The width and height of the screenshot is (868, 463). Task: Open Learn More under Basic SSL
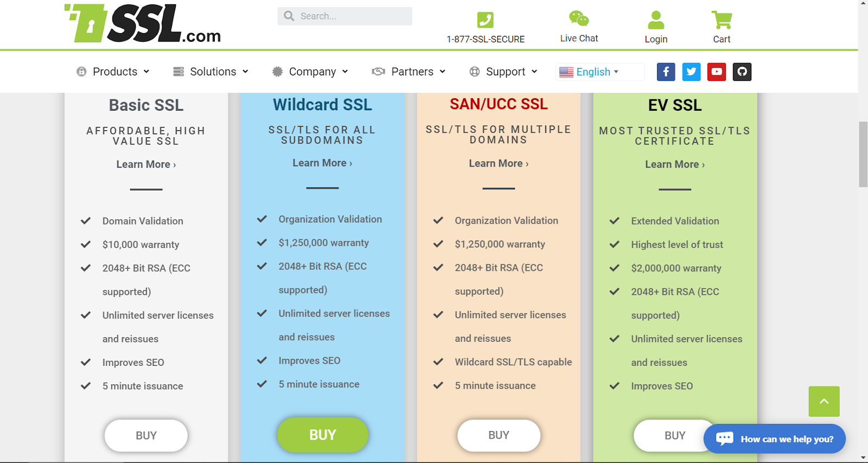(146, 164)
